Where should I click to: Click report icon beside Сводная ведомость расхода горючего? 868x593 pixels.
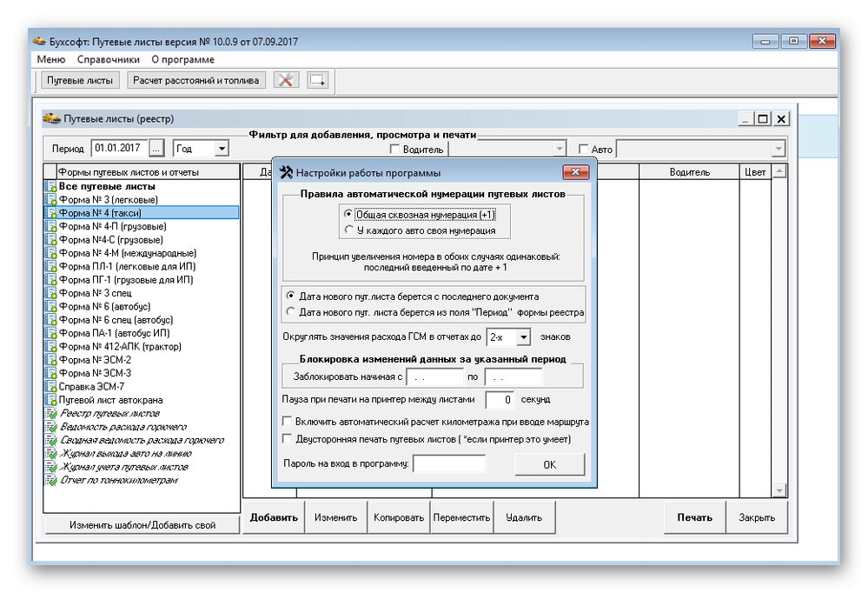[x=51, y=440]
